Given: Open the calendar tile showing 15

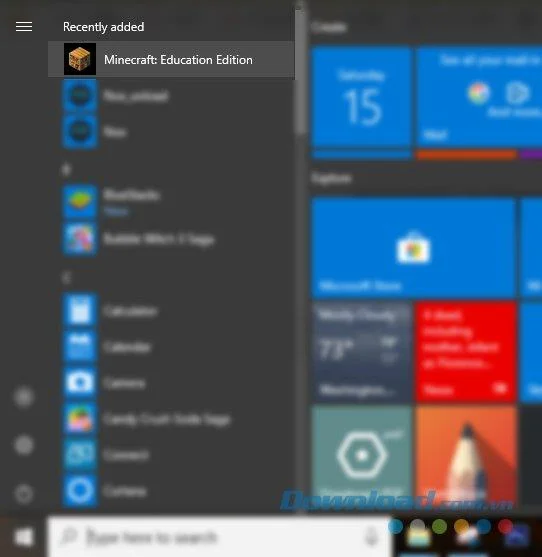Looking at the screenshot, I should (362, 97).
